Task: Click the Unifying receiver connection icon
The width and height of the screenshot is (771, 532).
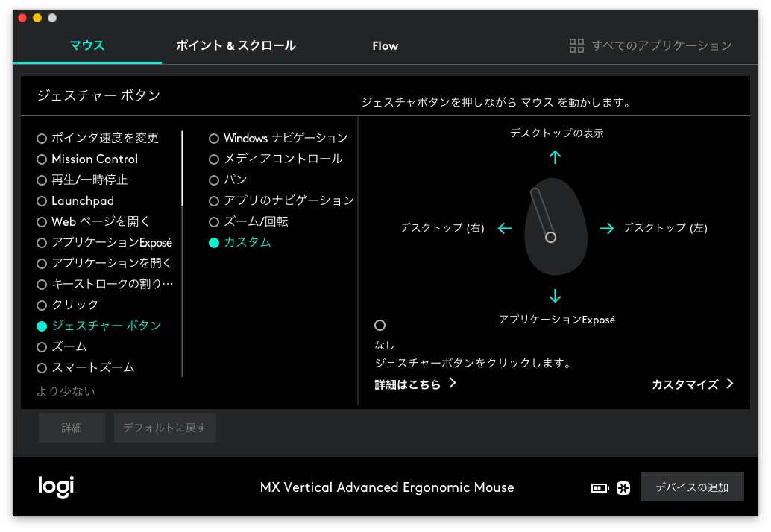Action: [623, 488]
